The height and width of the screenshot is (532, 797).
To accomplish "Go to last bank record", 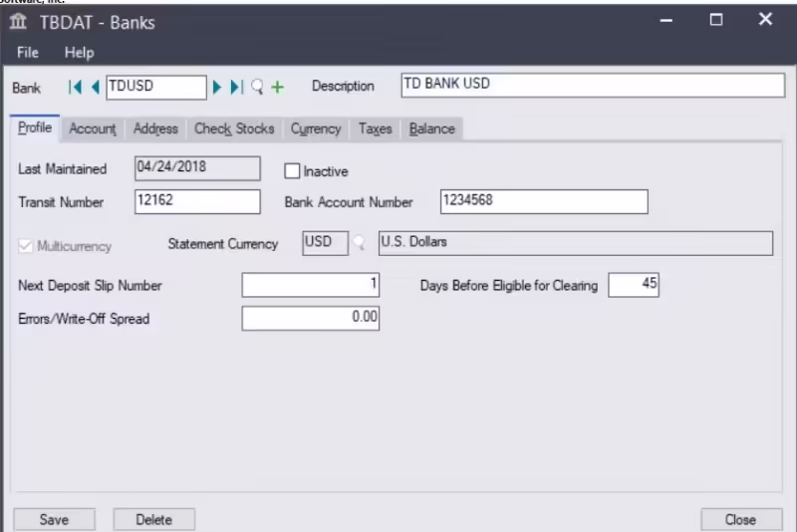I will (x=237, y=88).
